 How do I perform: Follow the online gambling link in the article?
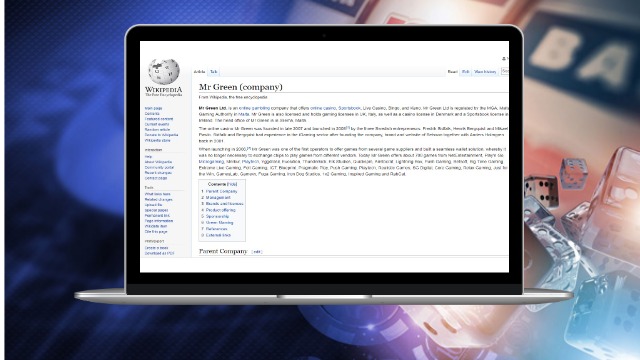tap(254, 108)
